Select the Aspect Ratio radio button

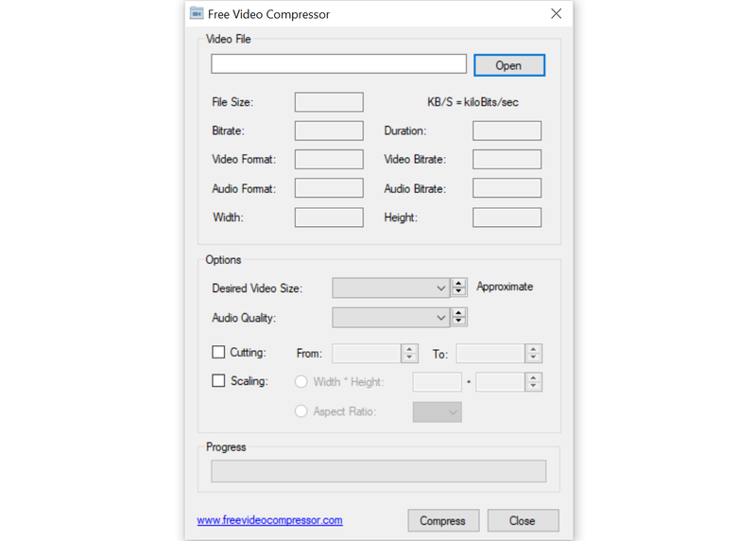[x=301, y=411]
